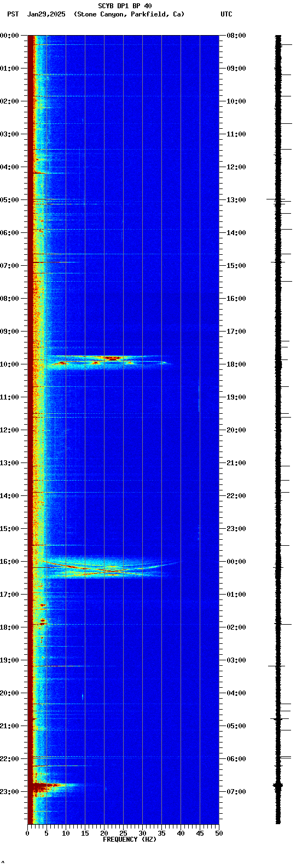Select the 17:00 label on the UTC axis
The height and width of the screenshot is (868, 302).
coord(236,332)
